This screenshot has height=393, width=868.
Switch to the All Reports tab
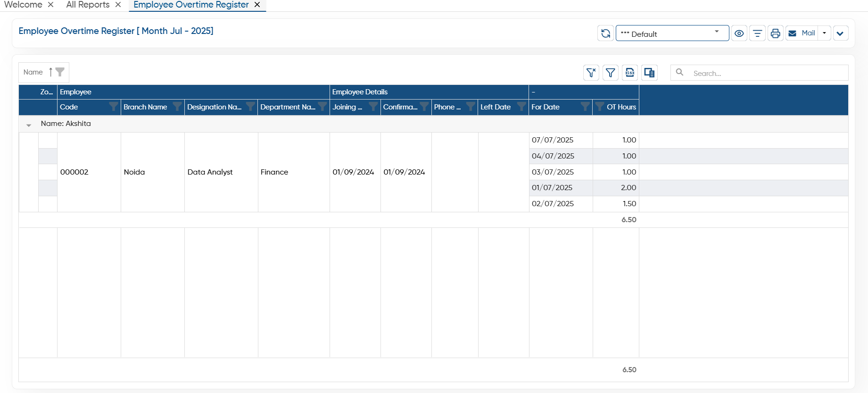click(x=88, y=5)
